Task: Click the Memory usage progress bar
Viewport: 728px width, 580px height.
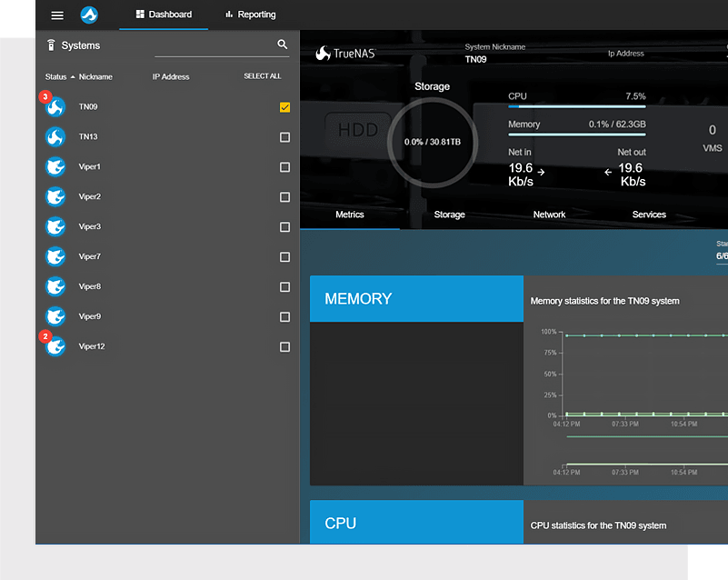Action: pos(576,135)
